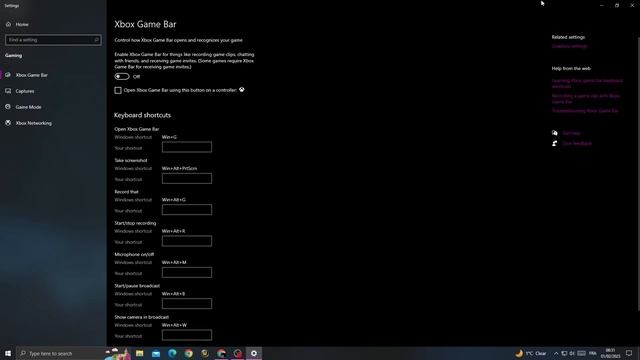Click the Get help chat icon
This screenshot has width=640, height=360.
[x=555, y=133]
